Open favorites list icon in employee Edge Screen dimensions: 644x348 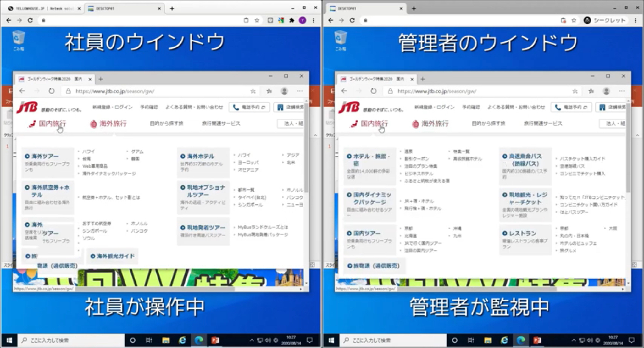point(269,91)
